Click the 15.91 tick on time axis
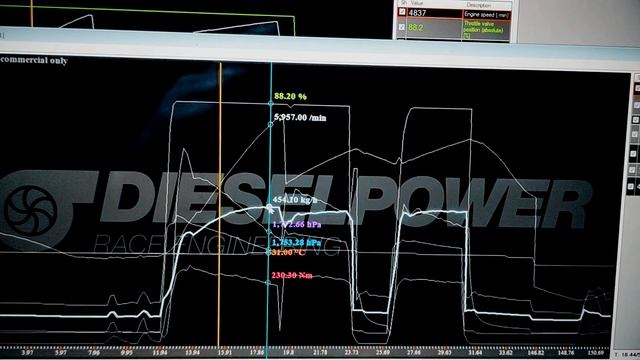This screenshot has height=360, width=640. tap(224, 352)
